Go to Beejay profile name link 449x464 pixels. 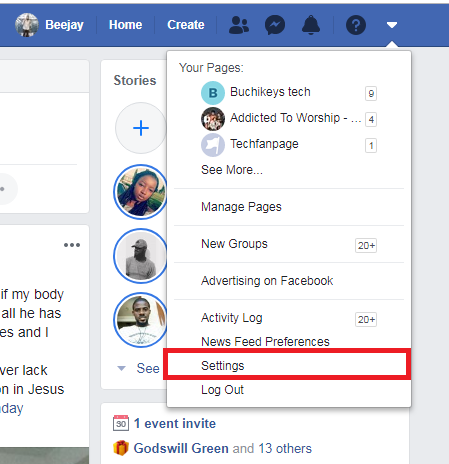(64, 25)
